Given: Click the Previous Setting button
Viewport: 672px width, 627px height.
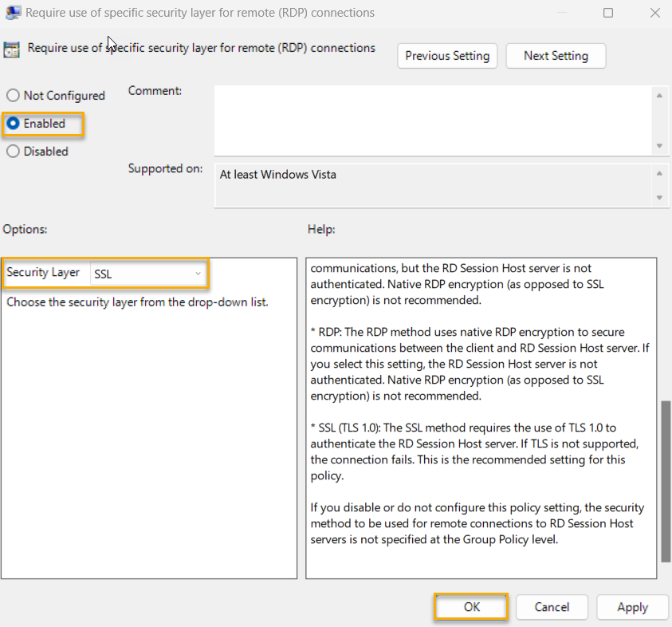Looking at the screenshot, I should [446, 56].
